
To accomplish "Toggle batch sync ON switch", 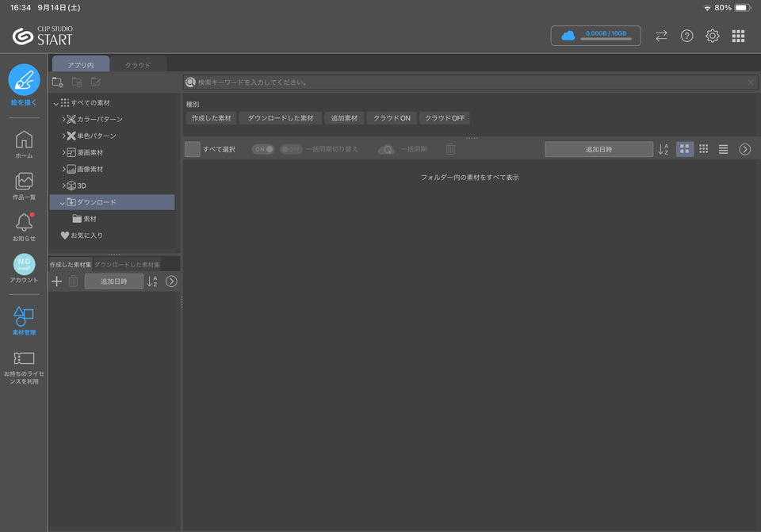I will (263, 149).
